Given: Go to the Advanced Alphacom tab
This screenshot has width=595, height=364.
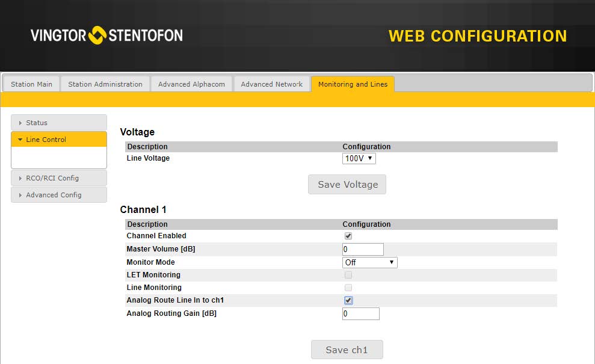Looking at the screenshot, I should click(191, 84).
